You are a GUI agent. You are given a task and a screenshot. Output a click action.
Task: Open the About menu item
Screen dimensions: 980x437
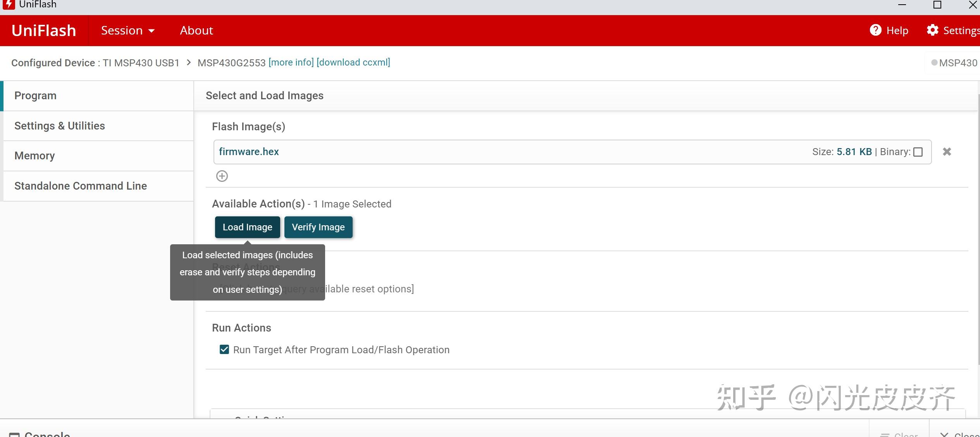[196, 31]
